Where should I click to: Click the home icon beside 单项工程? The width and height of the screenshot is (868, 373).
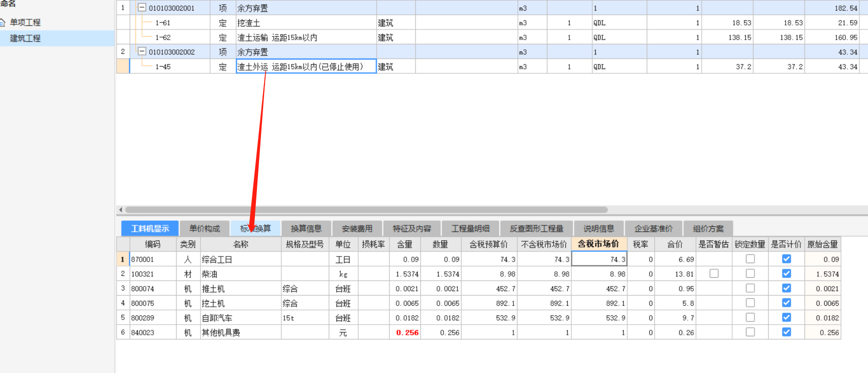click(3, 22)
